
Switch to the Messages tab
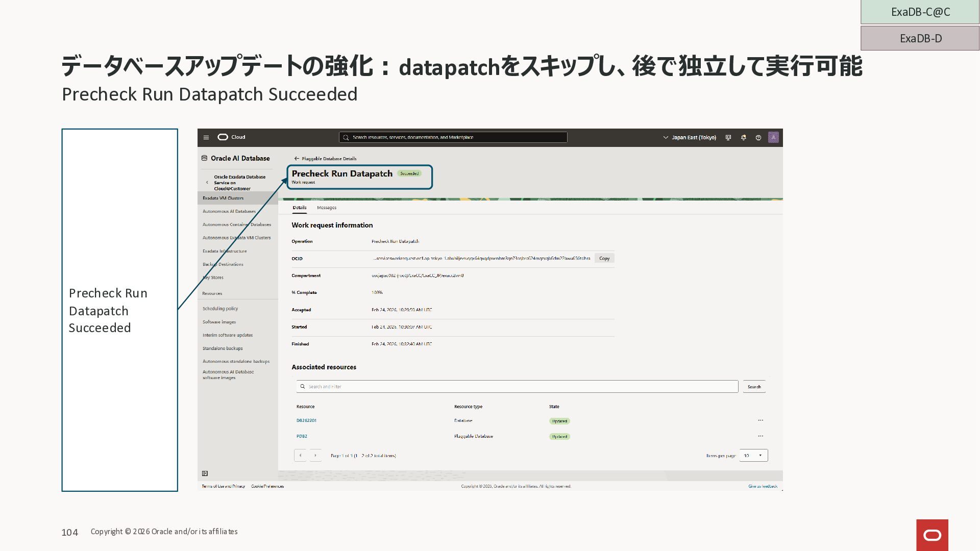327,208
